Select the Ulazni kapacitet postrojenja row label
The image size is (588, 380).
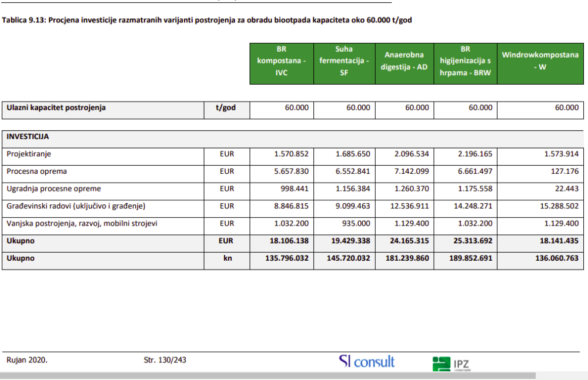click(56, 108)
